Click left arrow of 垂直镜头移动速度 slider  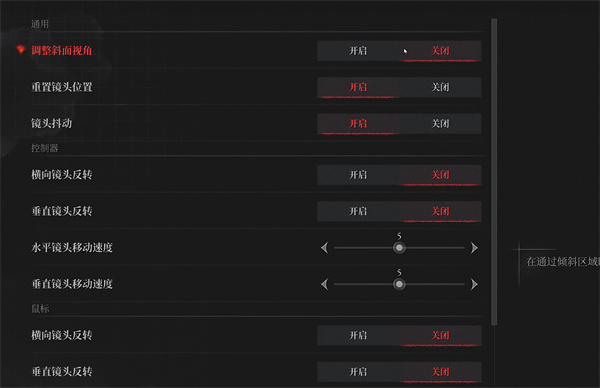[x=324, y=284]
